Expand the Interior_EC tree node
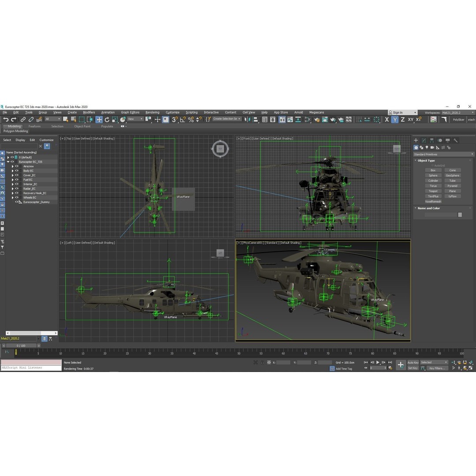 13,184
